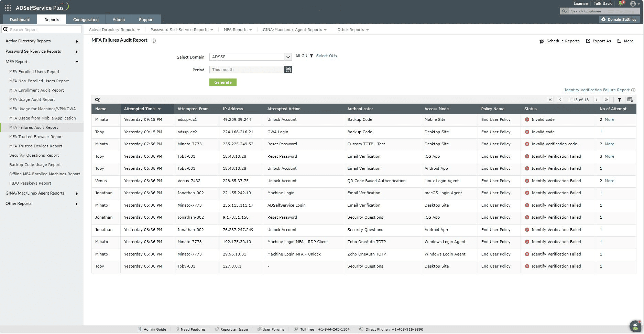The image size is (644, 334).
Task: Open the Period calendar picker icon
Action: click(x=288, y=69)
